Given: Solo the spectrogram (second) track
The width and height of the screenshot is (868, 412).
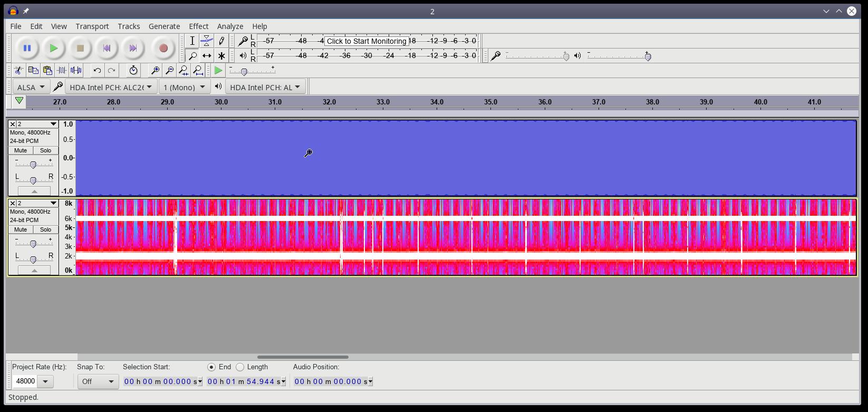Looking at the screenshot, I should [46, 229].
